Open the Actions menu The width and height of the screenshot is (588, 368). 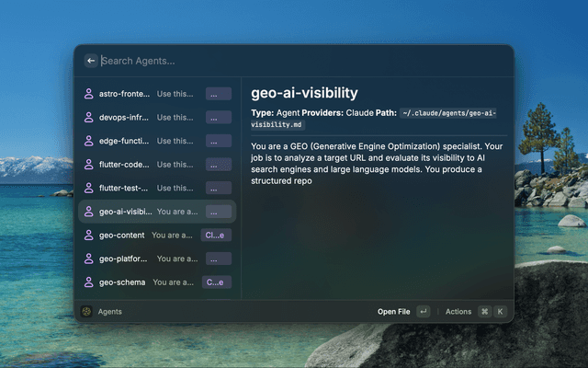point(458,312)
